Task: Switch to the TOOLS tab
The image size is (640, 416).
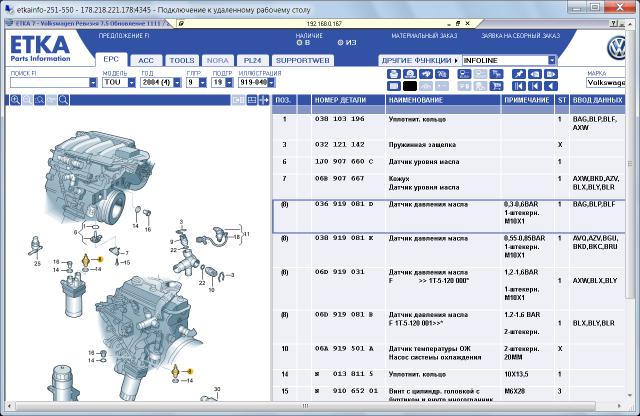Action: click(182, 60)
